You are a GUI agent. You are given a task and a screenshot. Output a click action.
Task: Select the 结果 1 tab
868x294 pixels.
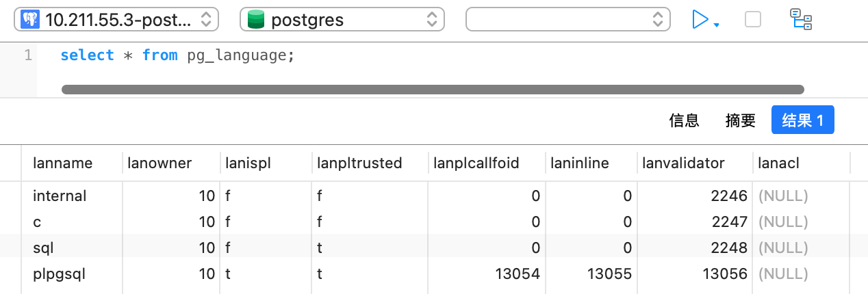tap(802, 121)
